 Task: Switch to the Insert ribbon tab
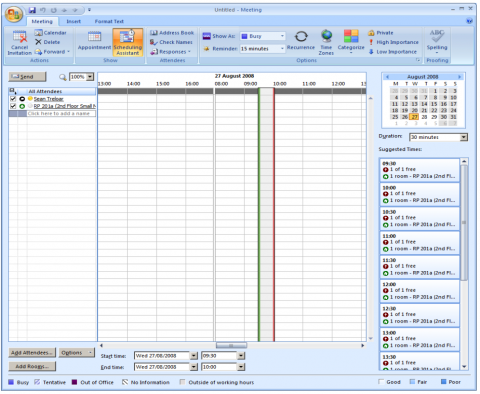click(x=73, y=21)
